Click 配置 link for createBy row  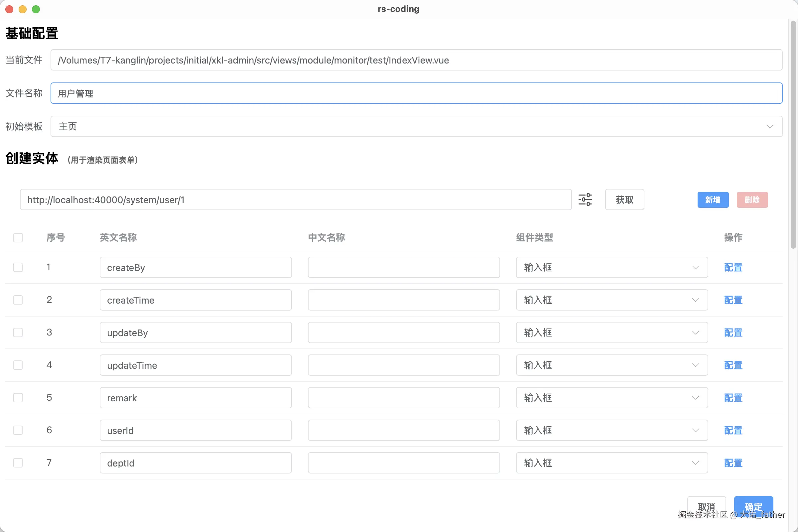[x=733, y=267]
